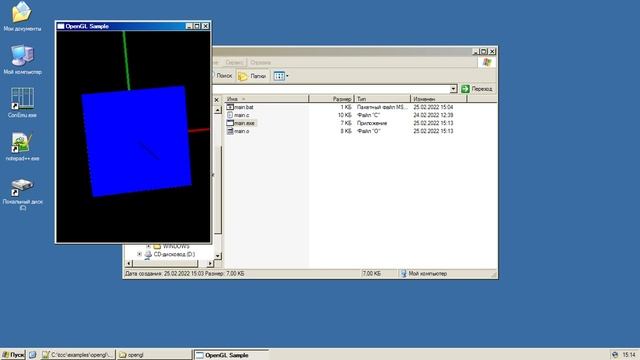Sort files by the Изменен column header

point(438,99)
